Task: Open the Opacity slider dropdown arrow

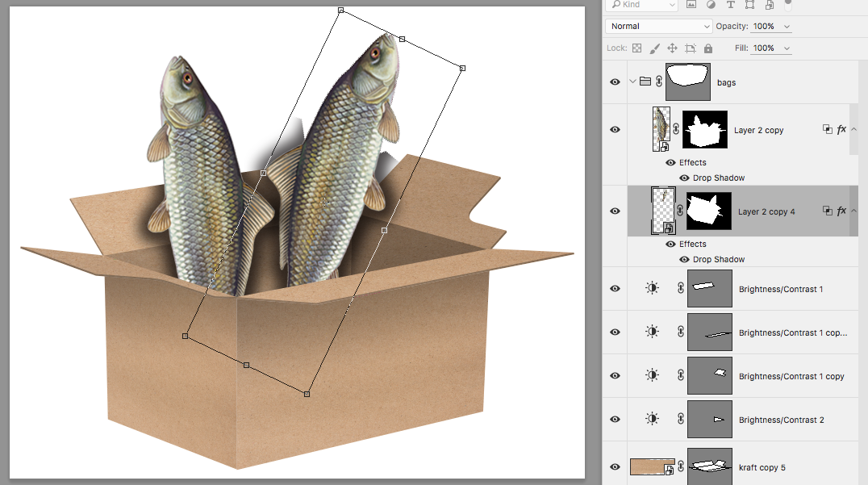Action: click(787, 26)
